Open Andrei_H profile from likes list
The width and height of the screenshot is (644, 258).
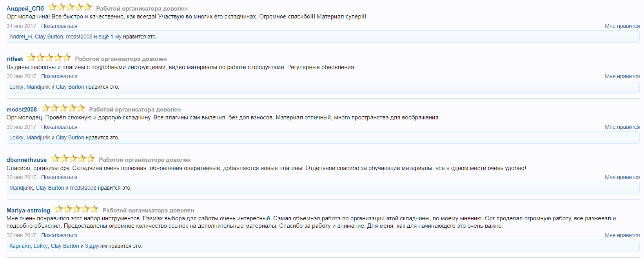[x=20, y=37]
